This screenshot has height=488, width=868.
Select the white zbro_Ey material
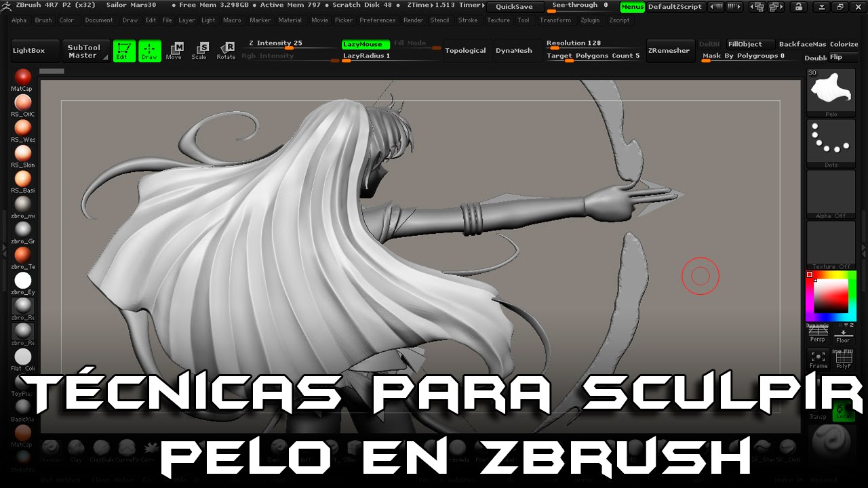(x=23, y=280)
